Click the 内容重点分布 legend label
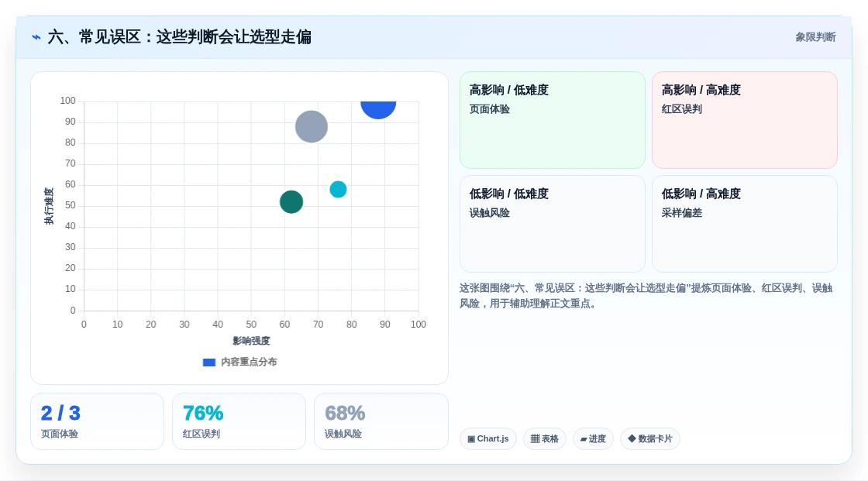 point(249,362)
